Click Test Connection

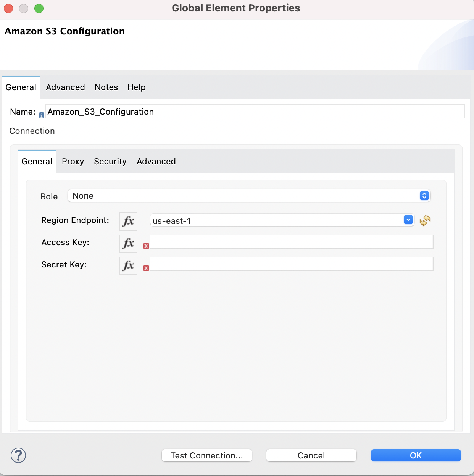tap(206, 455)
